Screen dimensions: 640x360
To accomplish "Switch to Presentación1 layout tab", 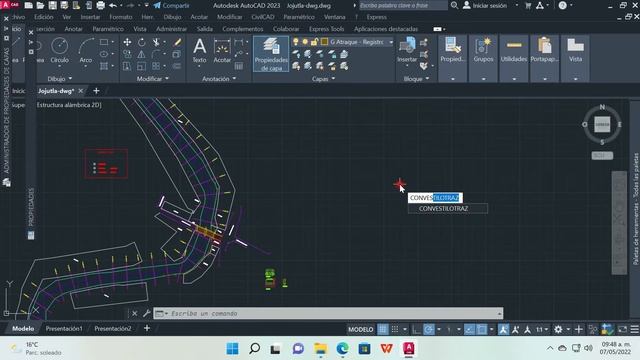I will [x=64, y=329].
